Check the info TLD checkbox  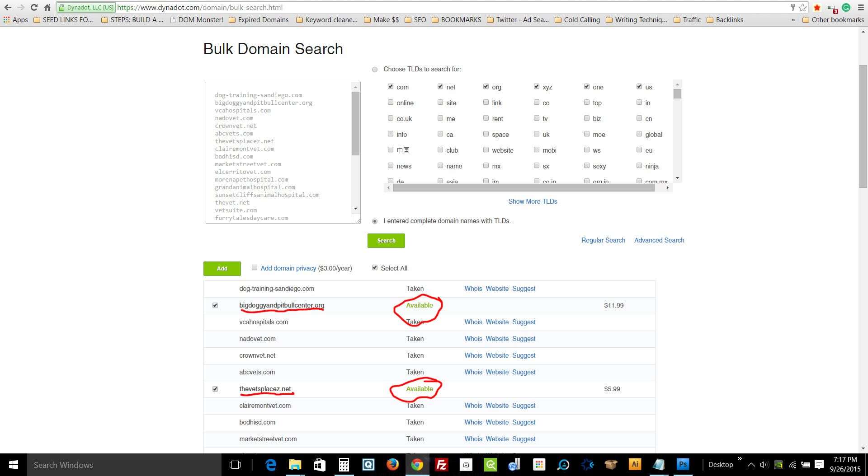[x=391, y=134]
